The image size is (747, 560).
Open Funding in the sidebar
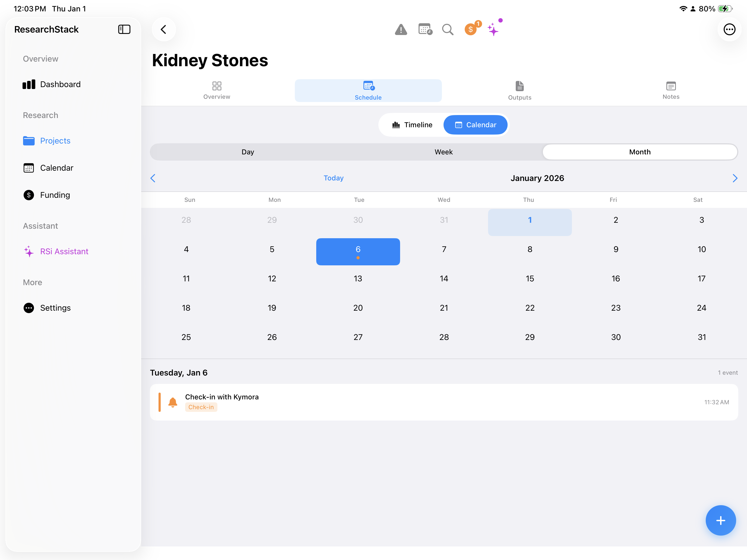click(x=55, y=195)
